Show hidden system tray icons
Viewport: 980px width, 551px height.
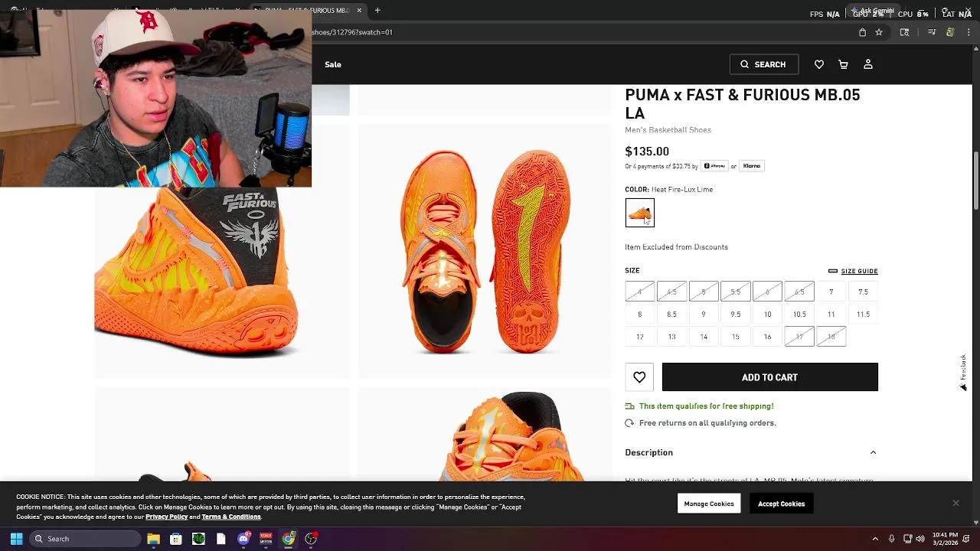(875, 539)
